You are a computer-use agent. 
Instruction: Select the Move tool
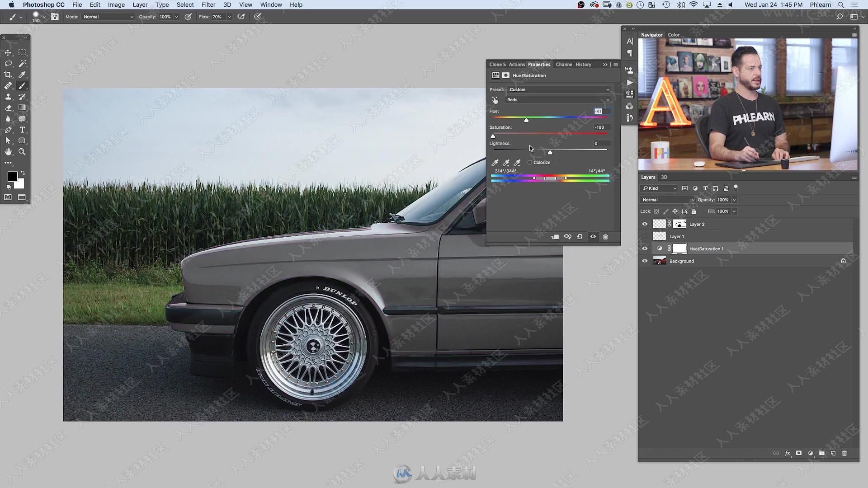8,53
